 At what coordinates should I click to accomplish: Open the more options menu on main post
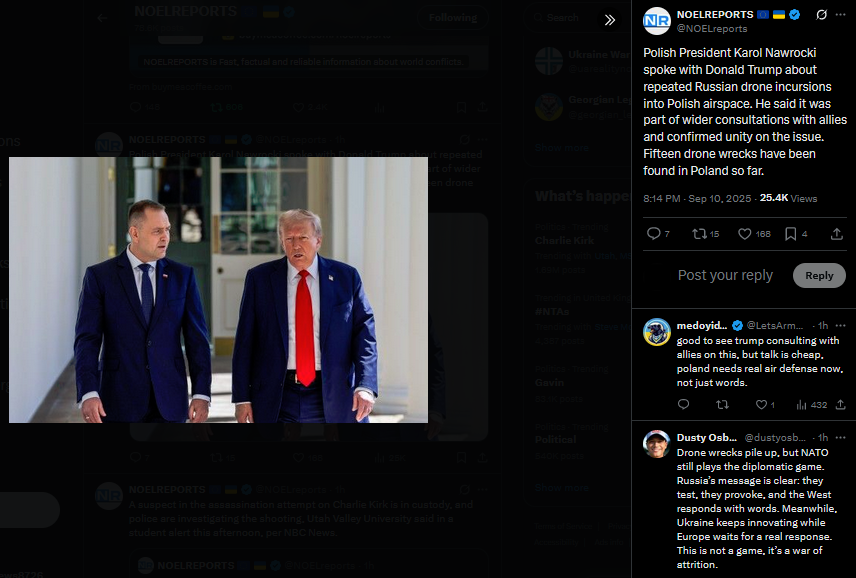[840, 15]
